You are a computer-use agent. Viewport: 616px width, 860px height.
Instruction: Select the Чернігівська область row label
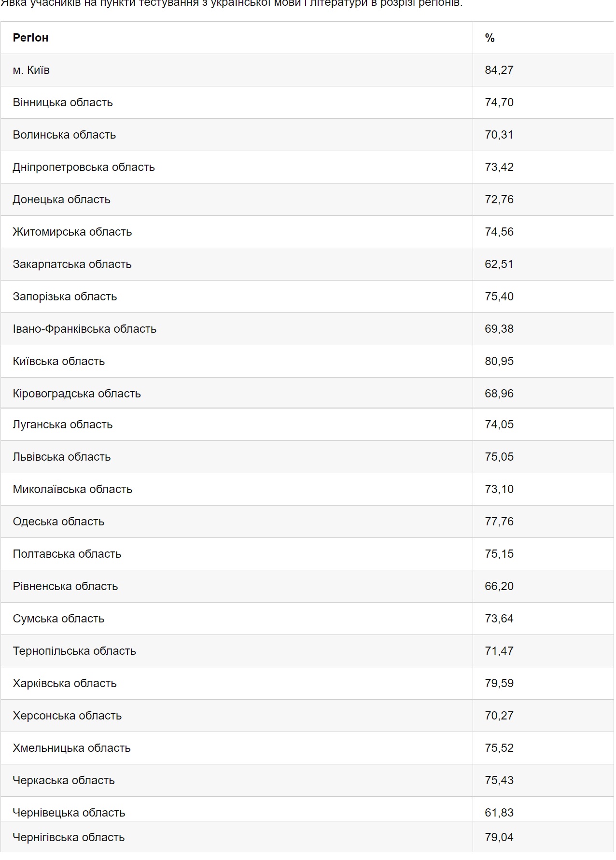pyautogui.click(x=69, y=837)
